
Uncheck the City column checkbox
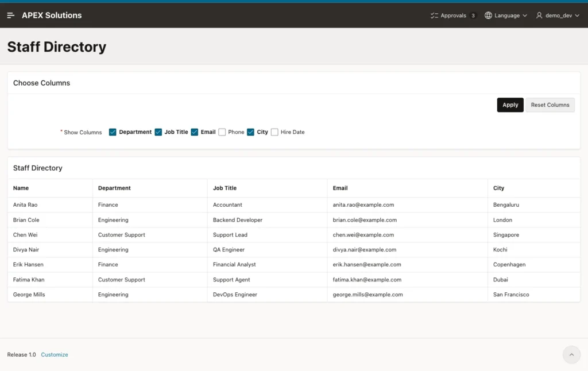click(250, 132)
